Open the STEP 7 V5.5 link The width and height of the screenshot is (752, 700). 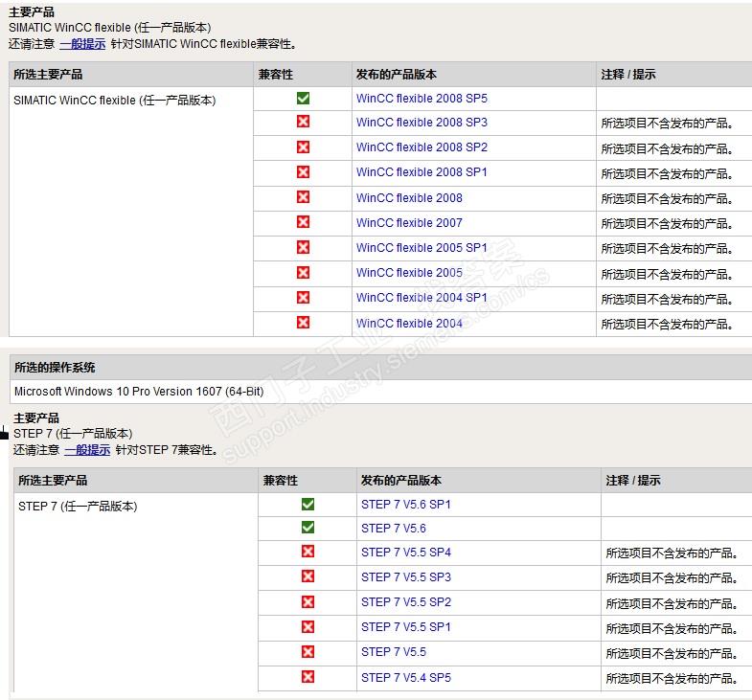coord(394,652)
